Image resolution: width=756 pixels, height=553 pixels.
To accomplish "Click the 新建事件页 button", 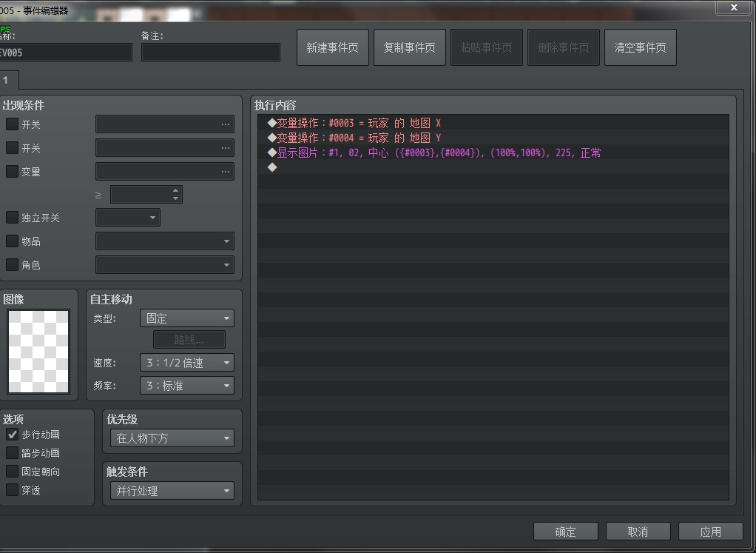I will pos(333,47).
